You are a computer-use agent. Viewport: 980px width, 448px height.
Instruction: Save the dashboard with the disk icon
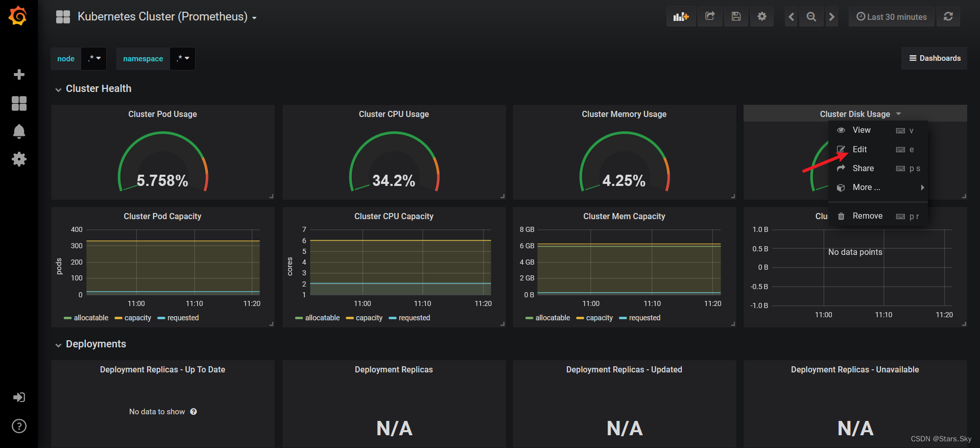(x=736, y=17)
